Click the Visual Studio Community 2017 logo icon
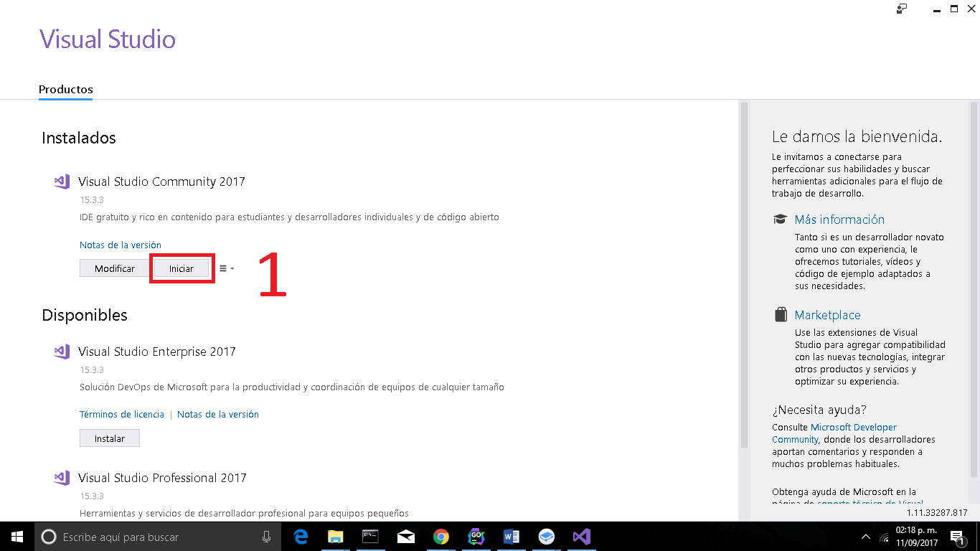980x551 pixels. 62,182
